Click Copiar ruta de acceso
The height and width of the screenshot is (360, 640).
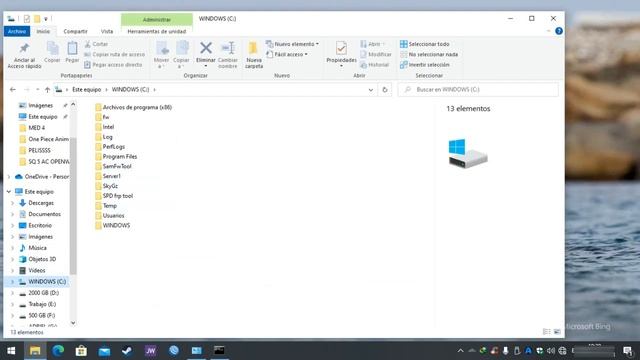[x=115, y=54]
